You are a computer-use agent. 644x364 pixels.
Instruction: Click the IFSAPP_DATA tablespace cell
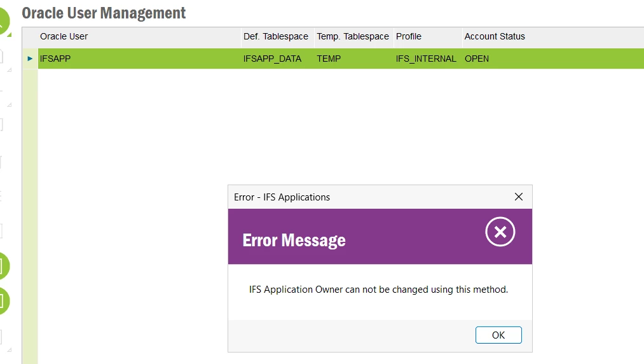click(x=278, y=59)
